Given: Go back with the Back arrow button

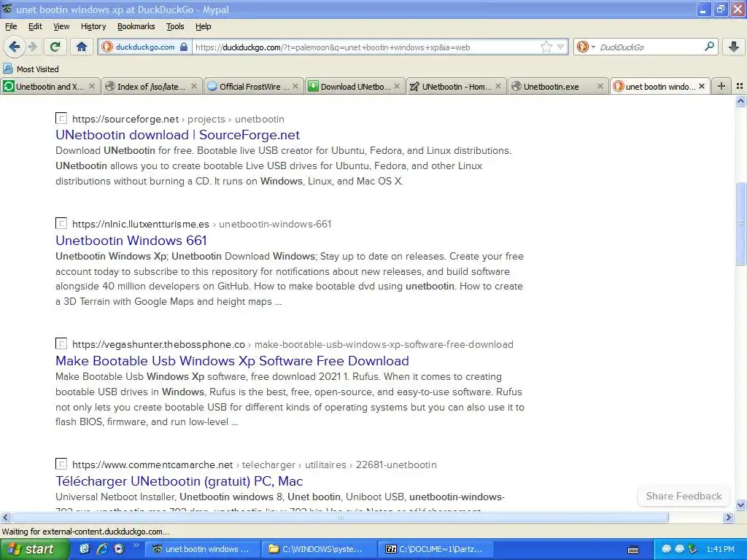Looking at the screenshot, I should pos(15,47).
